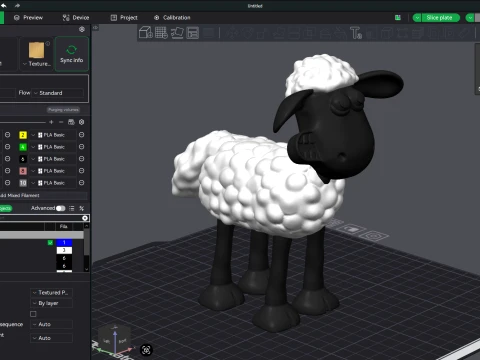
Task: Click the object list scroll-down arrow
Action: pos(86,269)
